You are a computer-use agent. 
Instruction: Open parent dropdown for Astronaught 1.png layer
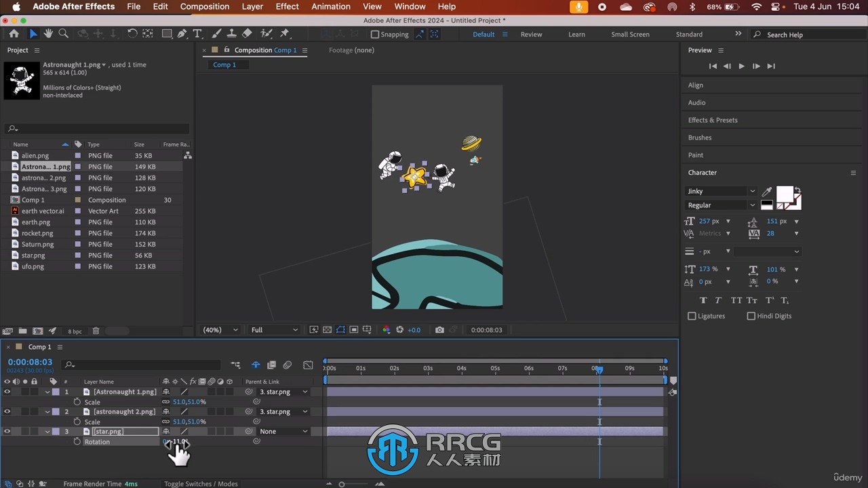[283, 392]
